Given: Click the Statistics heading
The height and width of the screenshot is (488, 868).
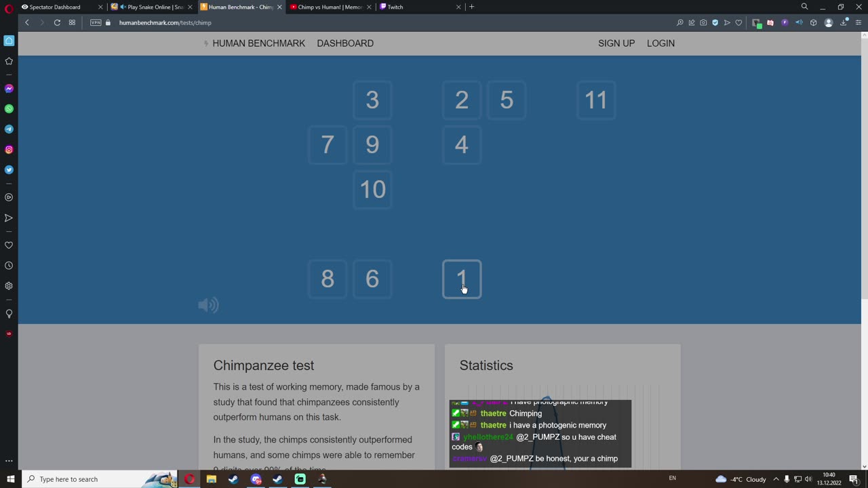Looking at the screenshot, I should point(486,365).
